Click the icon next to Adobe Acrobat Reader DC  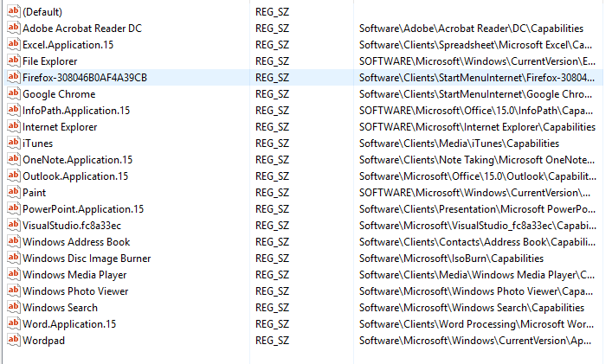(x=13, y=28)
